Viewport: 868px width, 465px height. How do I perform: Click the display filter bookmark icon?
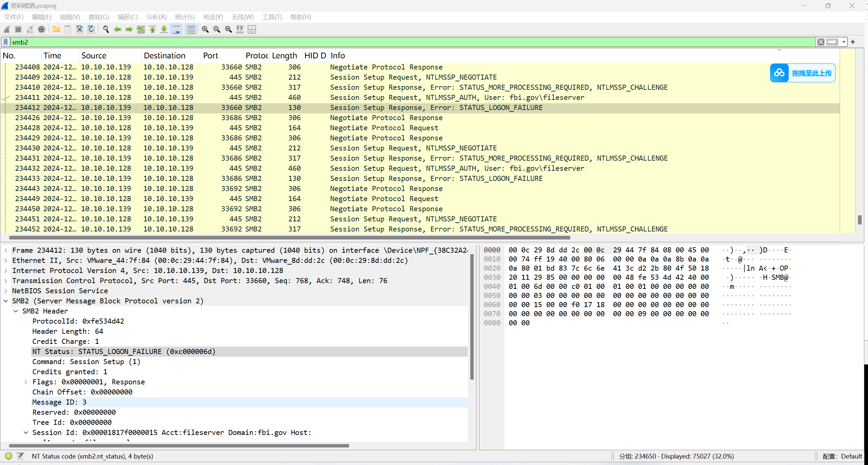tap(6, 42)
